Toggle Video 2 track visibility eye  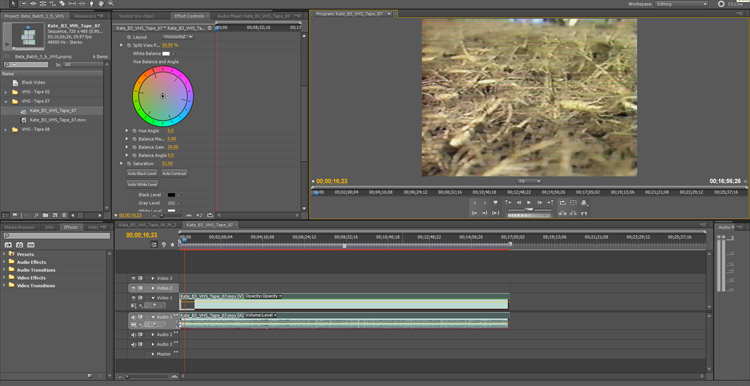coord(133,288)
